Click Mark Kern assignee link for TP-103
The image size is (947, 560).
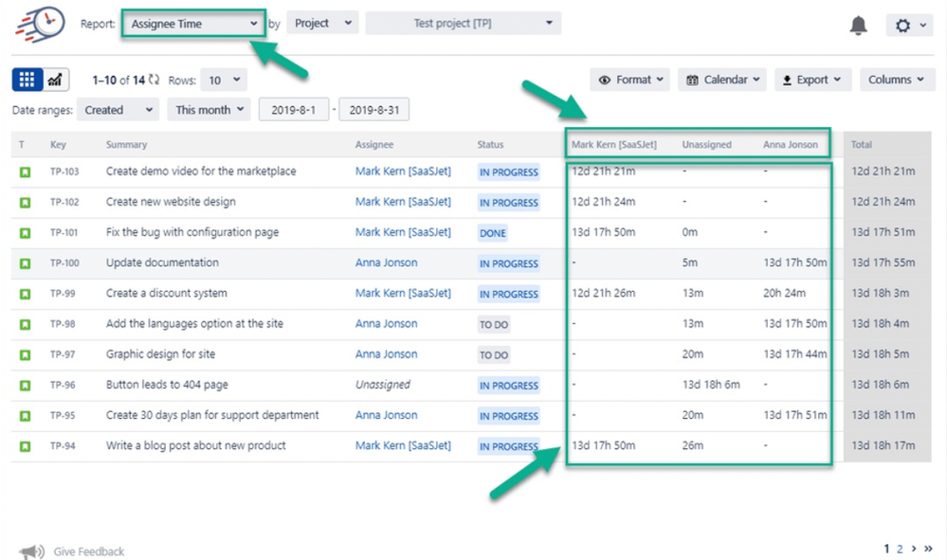pyautogui.click(x=403, y=172)
